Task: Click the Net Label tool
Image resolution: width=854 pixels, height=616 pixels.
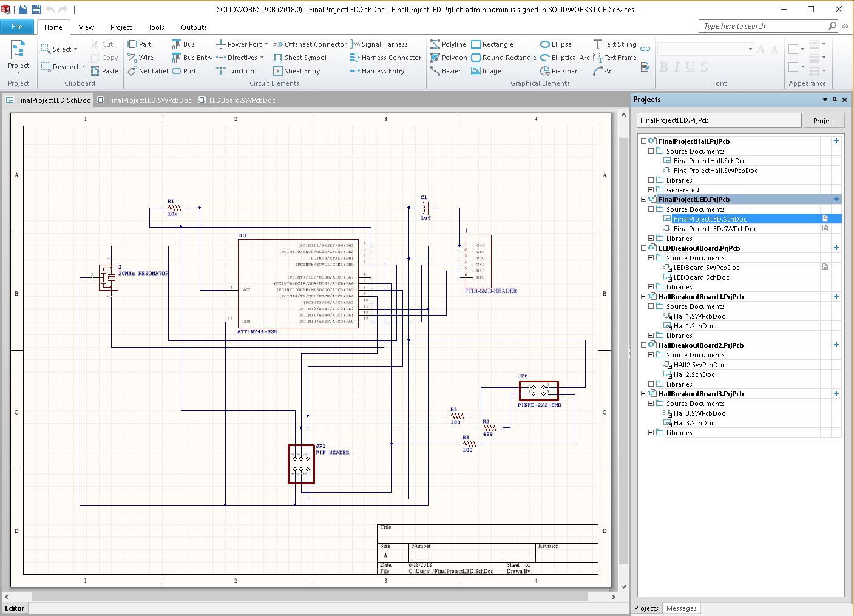Action: (147, 71)
